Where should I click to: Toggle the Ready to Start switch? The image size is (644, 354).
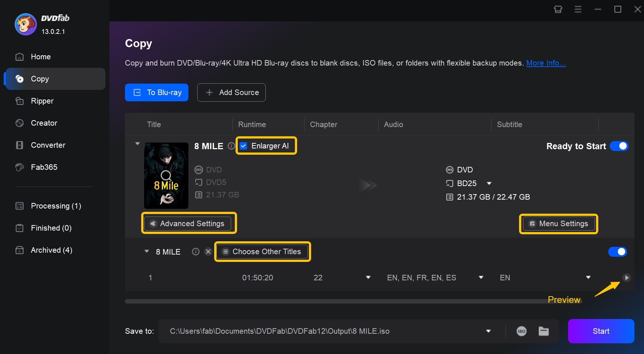pyautogui.click(x=619, y=146)
